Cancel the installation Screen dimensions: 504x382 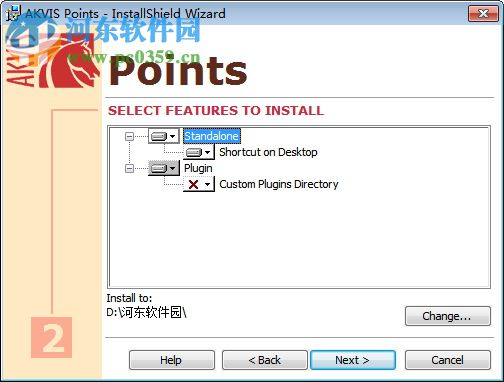tap(448, 360)
